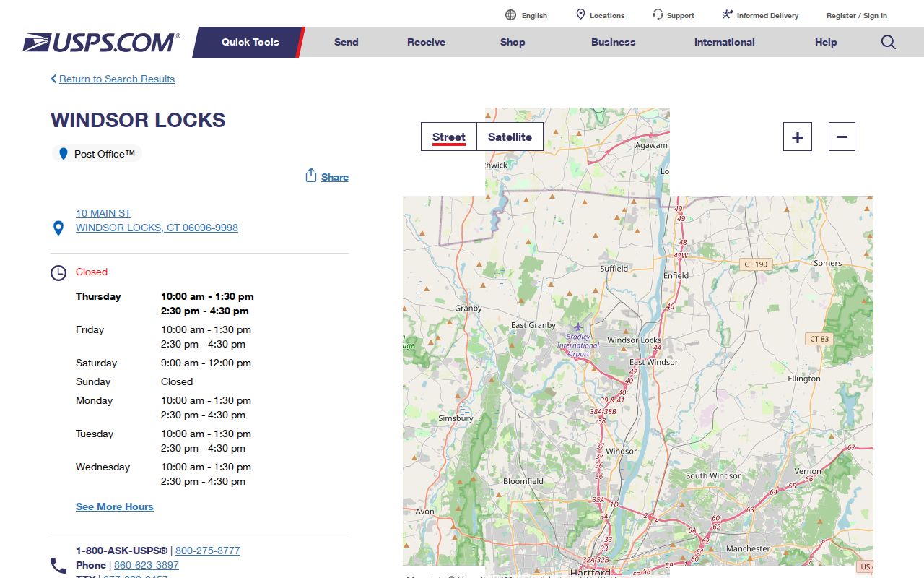The image size is (924, 578).
Task: Click the clock hours icon
Action: 58,273
